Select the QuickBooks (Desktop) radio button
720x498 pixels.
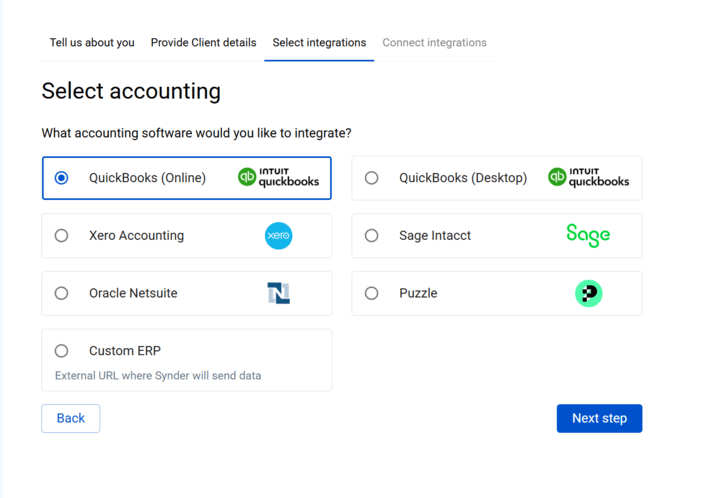(x=371, y=178)
